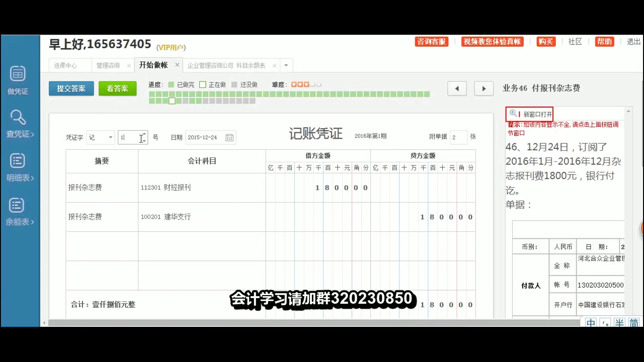Close the 科目余额表 tab
Viewport: 644px width, 362px height.
[x=274, y=65]
